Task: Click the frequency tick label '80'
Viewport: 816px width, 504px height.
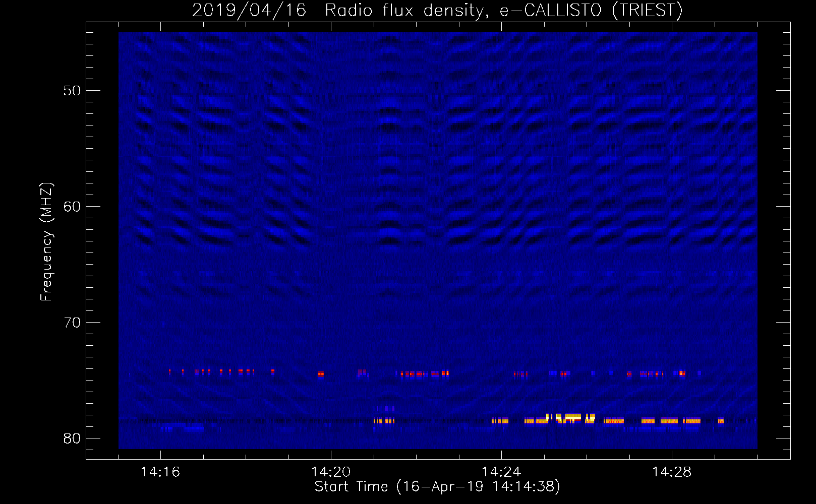Action: coord(72,438)
